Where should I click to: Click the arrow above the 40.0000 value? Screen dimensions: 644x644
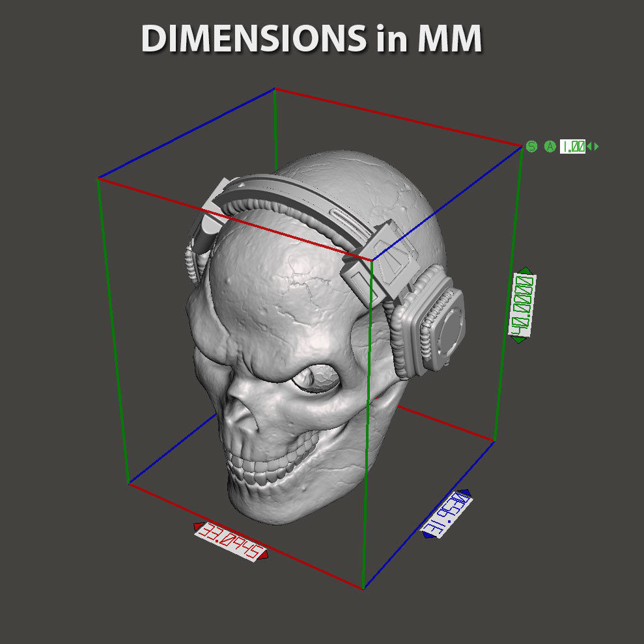tap(525, 270)
